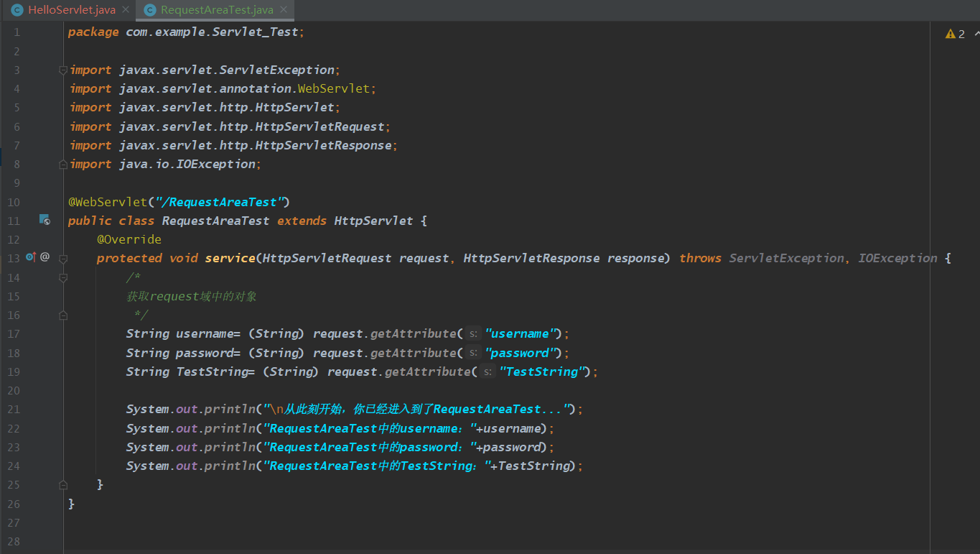Image resolution: width=980 pixels, height=554 pixels.
Task: Click the +TestString argument on line 24
Action: [x=530, y=466]
